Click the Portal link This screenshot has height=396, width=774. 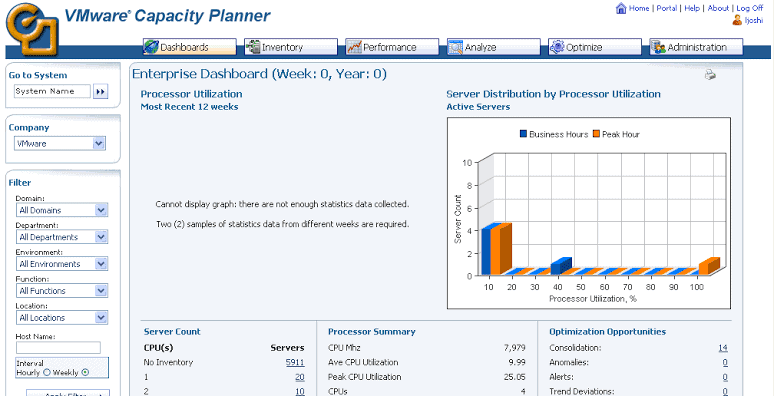click(666, 8)
